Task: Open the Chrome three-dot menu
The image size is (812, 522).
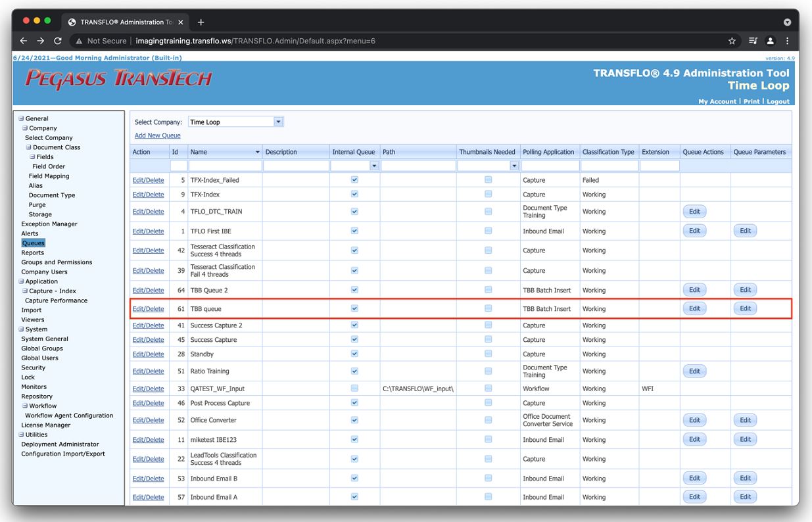Action: coord(787,41)
